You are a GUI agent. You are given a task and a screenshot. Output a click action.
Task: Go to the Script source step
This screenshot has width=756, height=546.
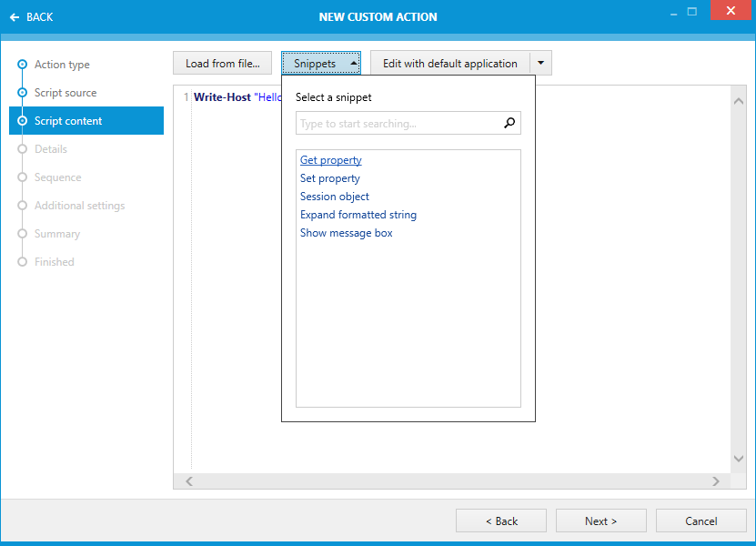tap(66, 93)
